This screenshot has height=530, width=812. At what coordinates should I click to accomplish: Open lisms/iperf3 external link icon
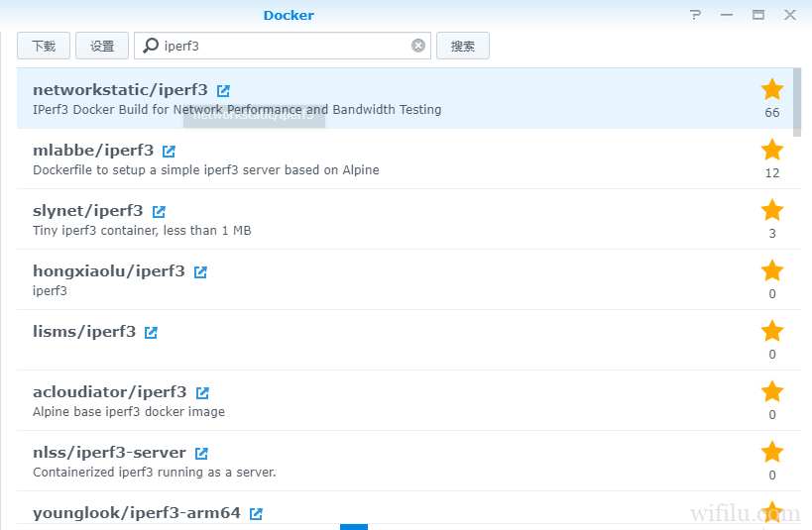(x=151, y=333)
